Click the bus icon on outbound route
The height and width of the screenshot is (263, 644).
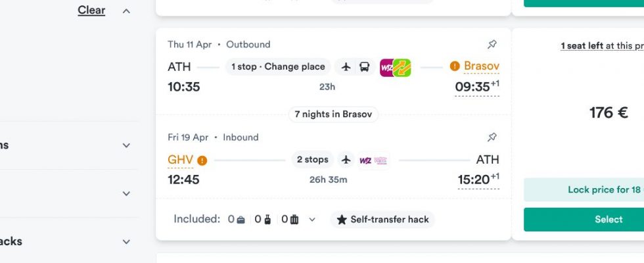[364, 66]
